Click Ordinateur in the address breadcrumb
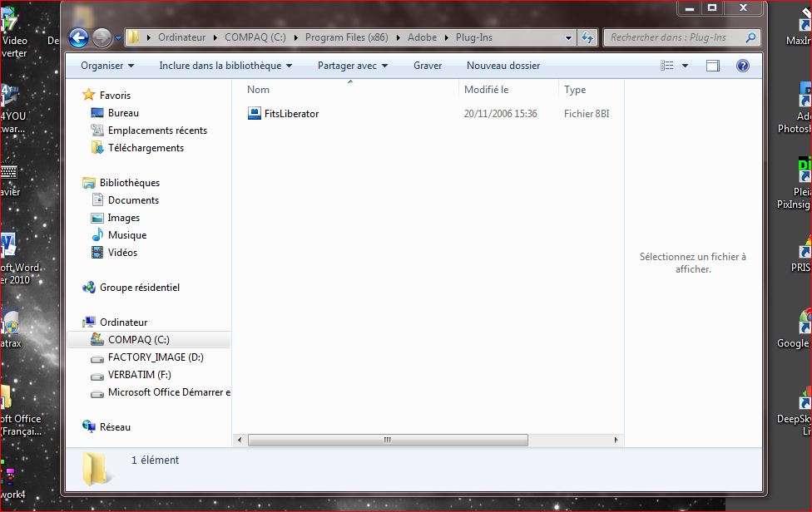 (x=181, y=37)
